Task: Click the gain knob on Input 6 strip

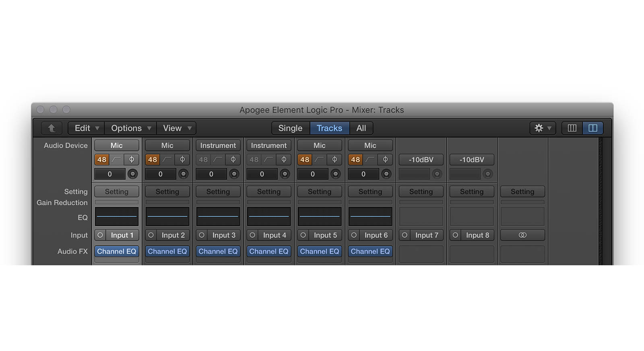Action: (386, 174)
